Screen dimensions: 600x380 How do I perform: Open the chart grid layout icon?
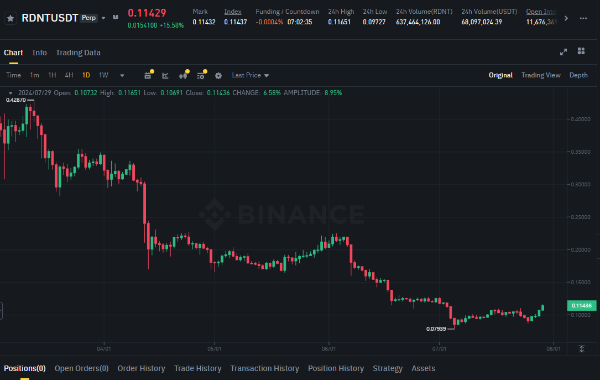(x=581, y=51)
